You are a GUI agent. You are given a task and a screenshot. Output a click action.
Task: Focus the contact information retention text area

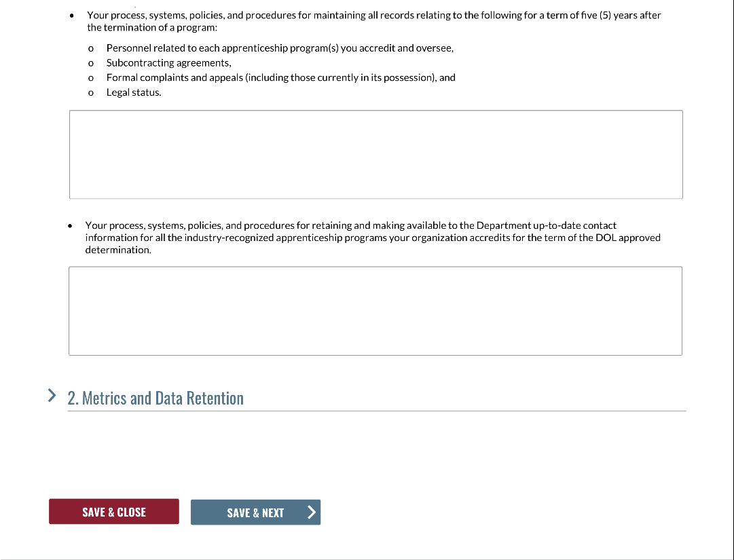375,311
